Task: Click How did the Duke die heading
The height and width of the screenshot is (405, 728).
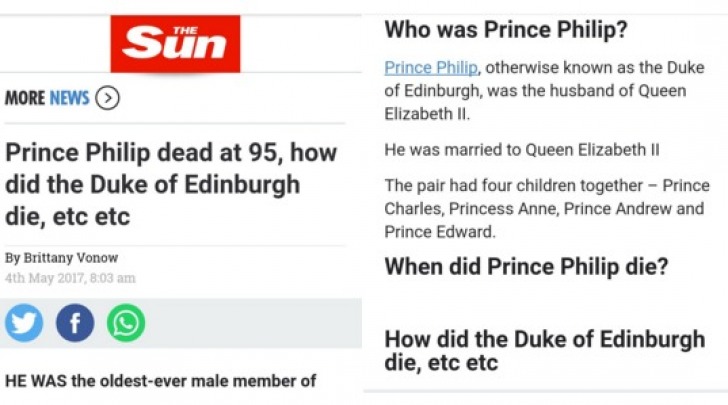Action: coord(545,351)
